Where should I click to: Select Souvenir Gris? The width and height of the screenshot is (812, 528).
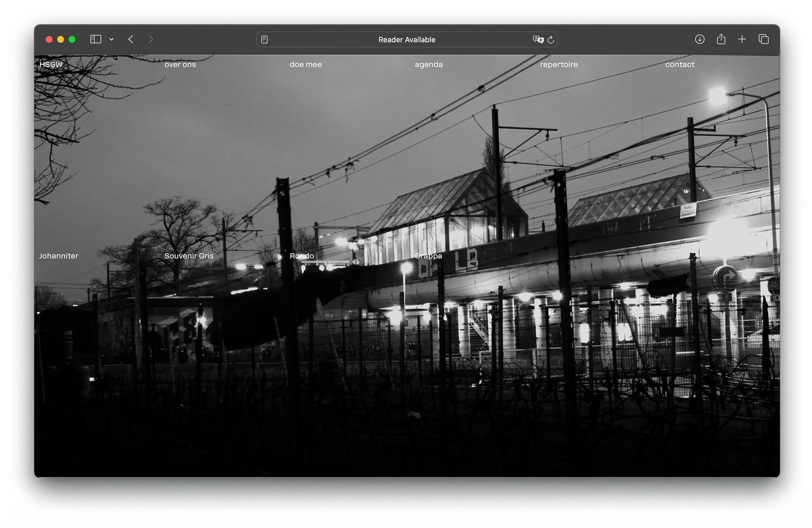click(188, 256)
